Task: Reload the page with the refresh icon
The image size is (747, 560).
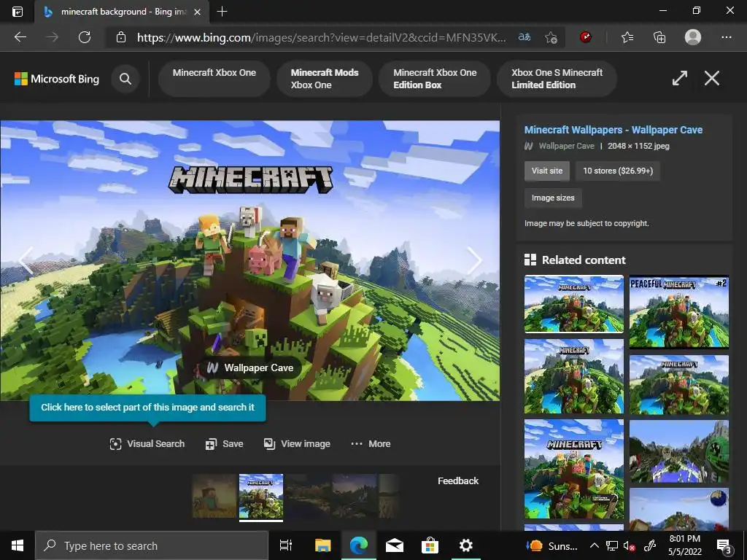Action: 85,37
